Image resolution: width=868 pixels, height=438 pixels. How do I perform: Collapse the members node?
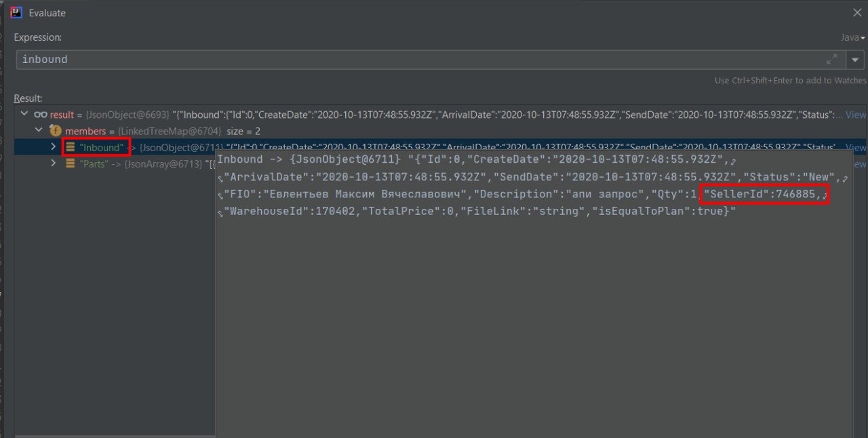(39, 131)
